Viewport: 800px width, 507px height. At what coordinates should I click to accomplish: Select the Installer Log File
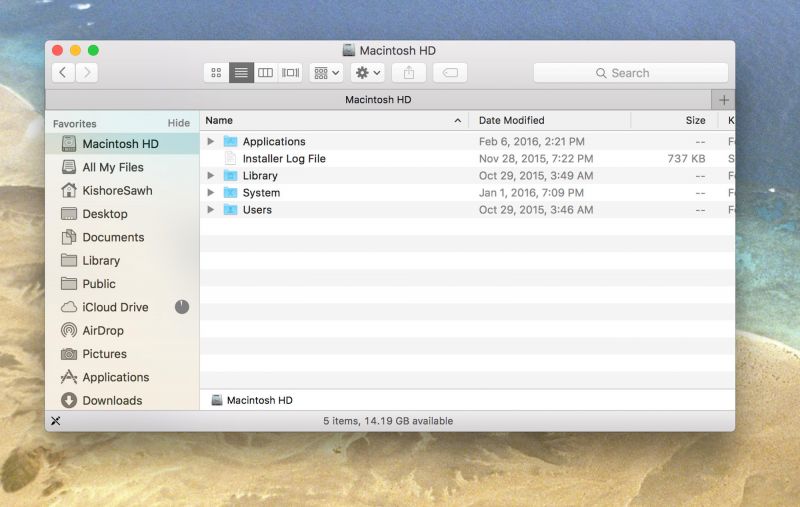click(x=467, y=159)
